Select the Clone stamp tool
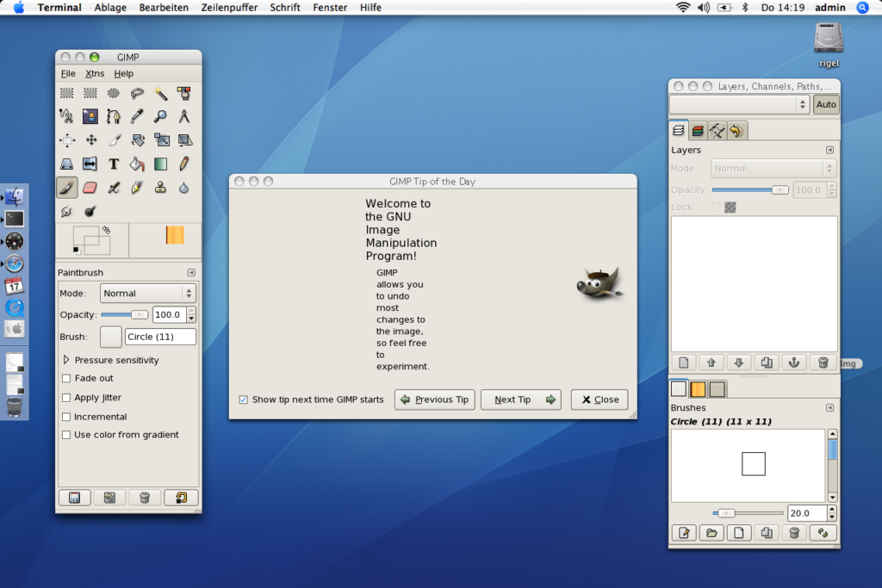Image resolution: width=882 pixels, height=588 pixels. coord(160,188)
